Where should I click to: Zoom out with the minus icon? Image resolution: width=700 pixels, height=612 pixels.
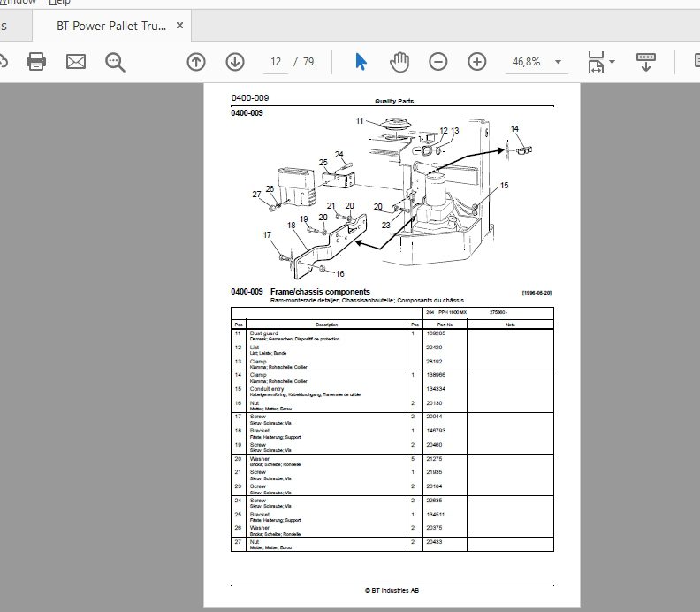coord(438,62)
